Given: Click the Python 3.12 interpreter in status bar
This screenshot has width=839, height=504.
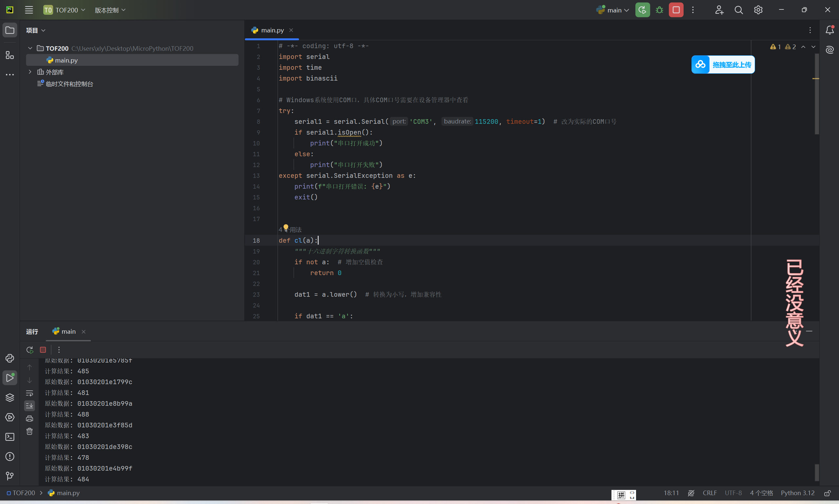Looking at the screenshot, I should 797,493.
